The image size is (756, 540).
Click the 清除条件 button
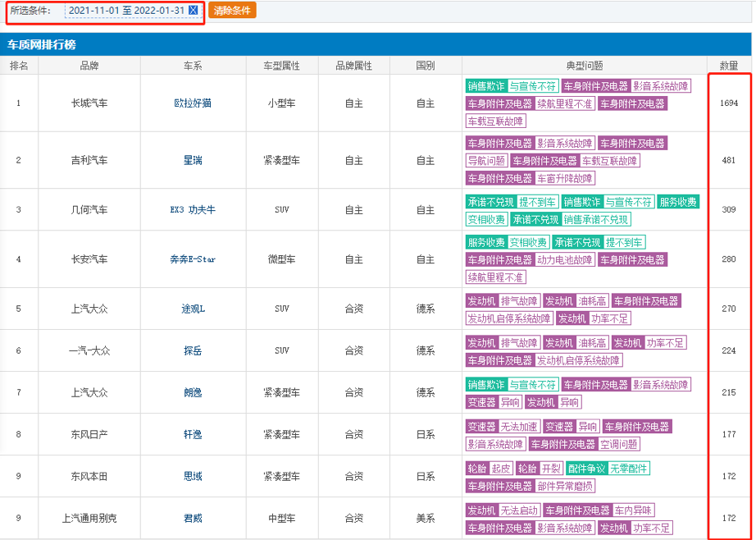232,10
